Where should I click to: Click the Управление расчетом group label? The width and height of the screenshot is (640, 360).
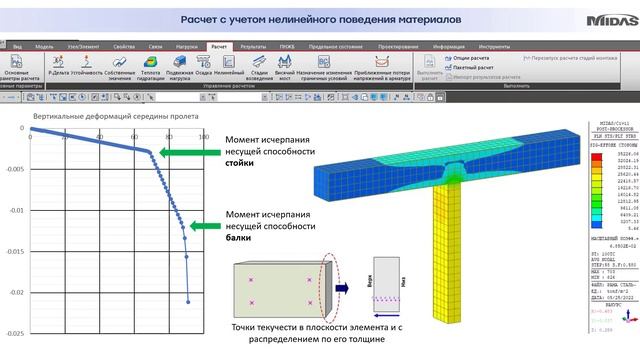pos(229,86)
